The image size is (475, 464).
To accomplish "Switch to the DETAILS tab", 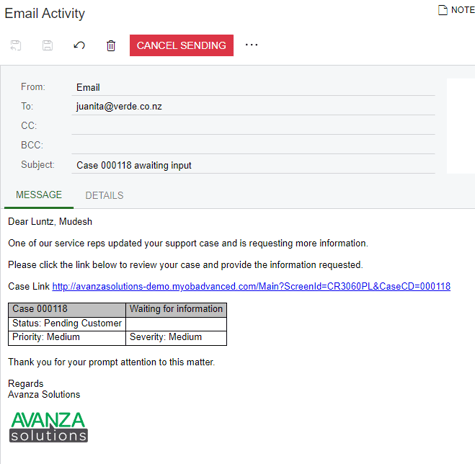I will click(104, 195).
